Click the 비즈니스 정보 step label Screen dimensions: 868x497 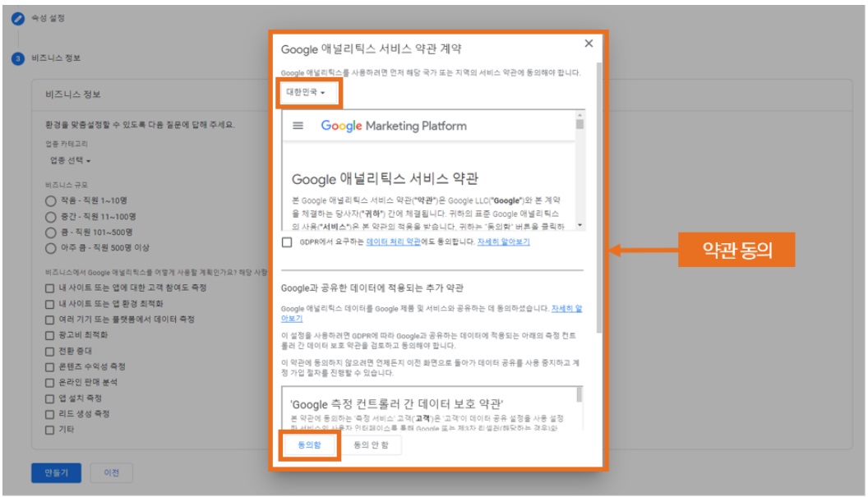56,58
